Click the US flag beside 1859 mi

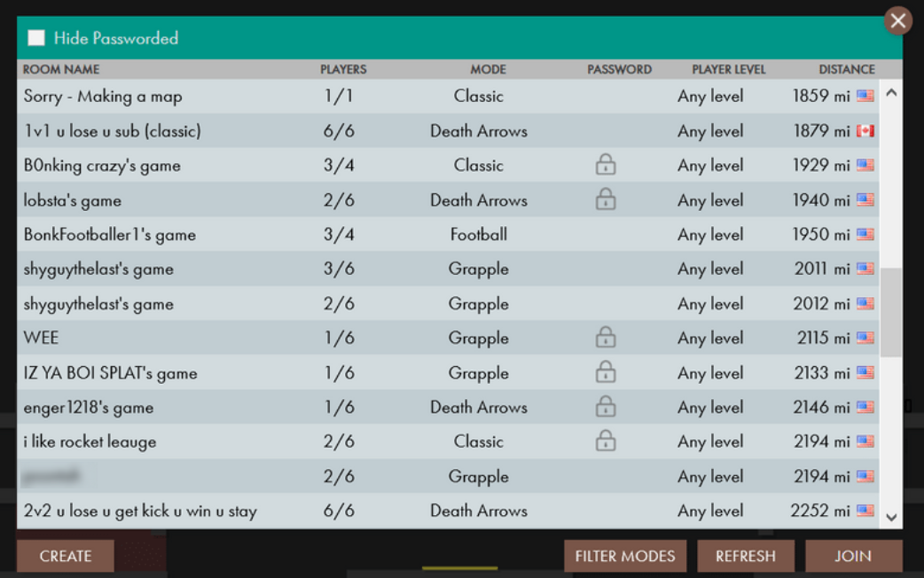pos(865,96)
